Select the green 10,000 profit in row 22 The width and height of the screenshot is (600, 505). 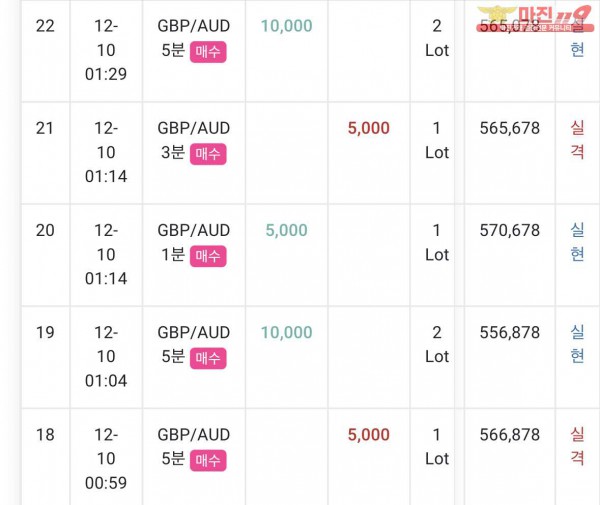coord(287,26)
